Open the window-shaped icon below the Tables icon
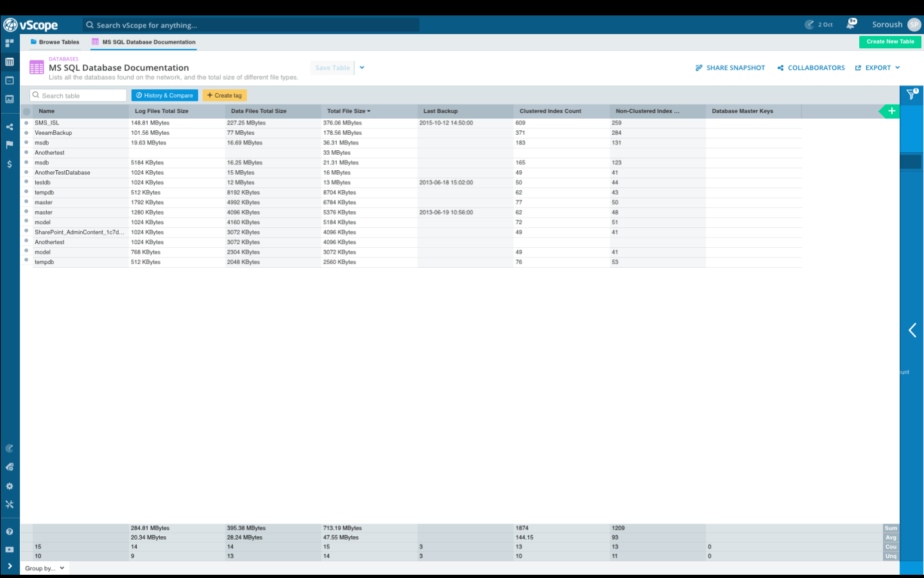Screen dimensions: 924x578 point(10,80)
